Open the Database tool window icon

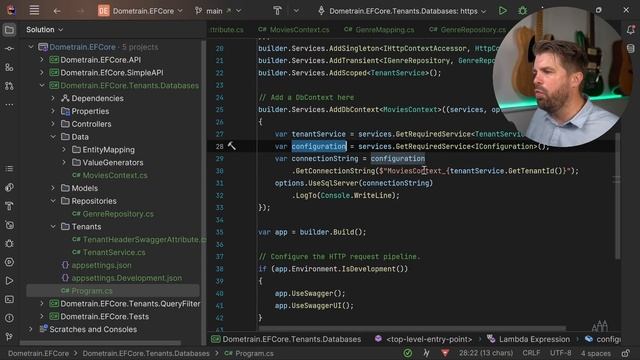(x=631, y=49)
